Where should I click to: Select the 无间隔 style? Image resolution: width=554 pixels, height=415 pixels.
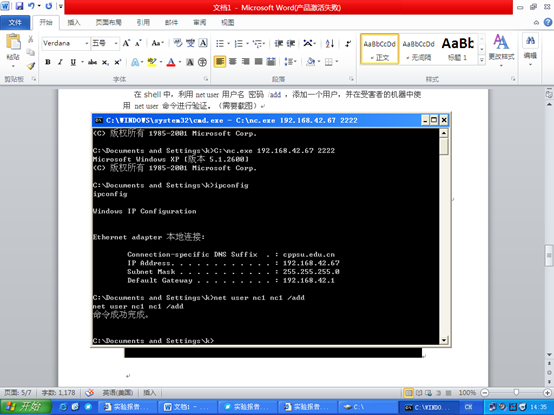click(419, 49)
